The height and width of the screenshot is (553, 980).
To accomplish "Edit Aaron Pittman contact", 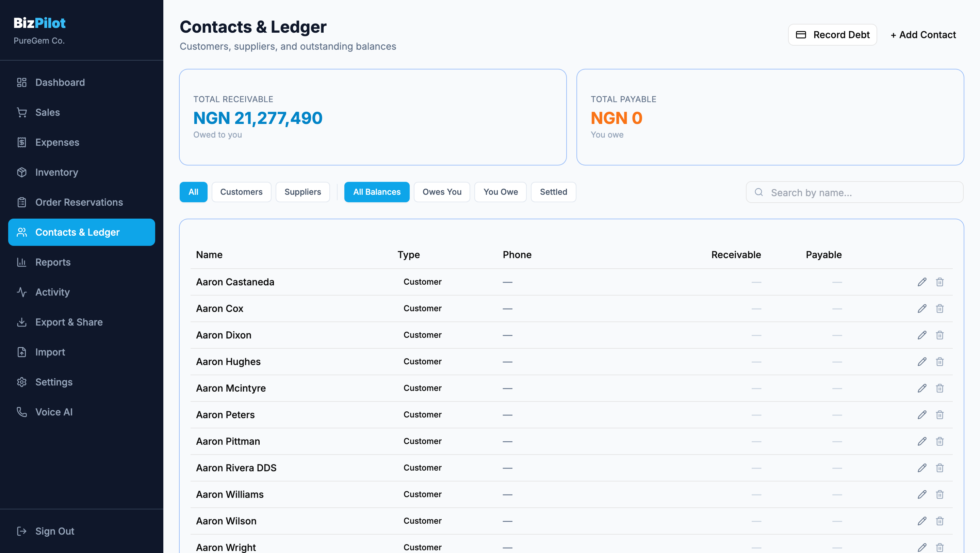I will (x=922, y=442).
